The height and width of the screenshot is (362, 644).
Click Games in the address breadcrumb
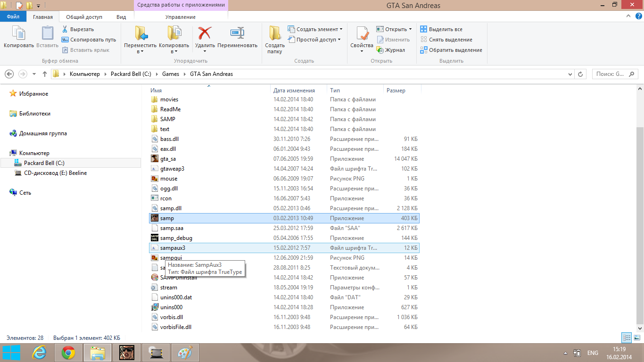[x=171, y=74]
